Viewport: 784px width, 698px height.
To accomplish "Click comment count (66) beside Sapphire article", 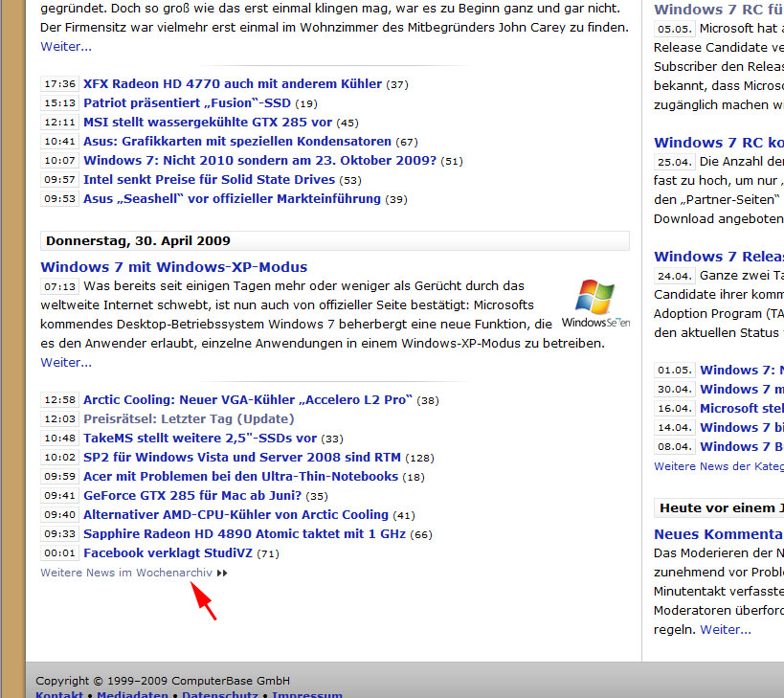I will point(421,534).
